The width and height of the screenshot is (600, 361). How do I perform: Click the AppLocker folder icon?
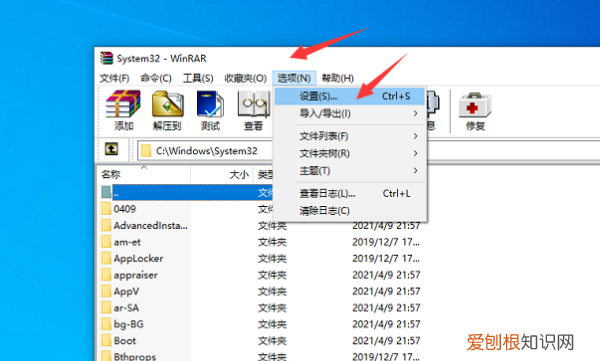coord(106,258)
